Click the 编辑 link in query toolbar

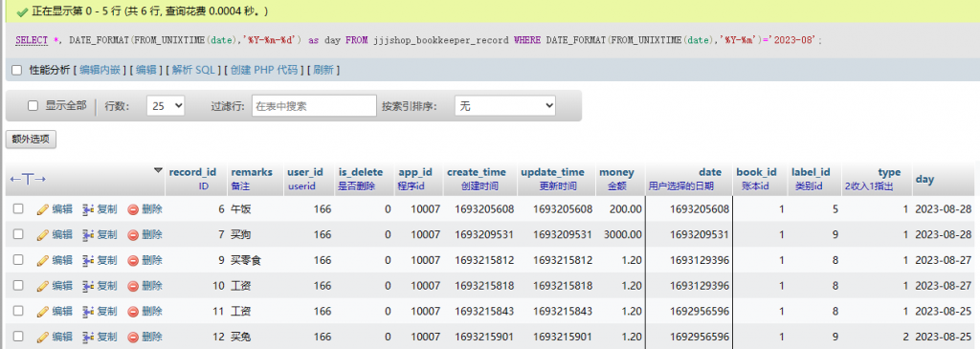(146, 70)
